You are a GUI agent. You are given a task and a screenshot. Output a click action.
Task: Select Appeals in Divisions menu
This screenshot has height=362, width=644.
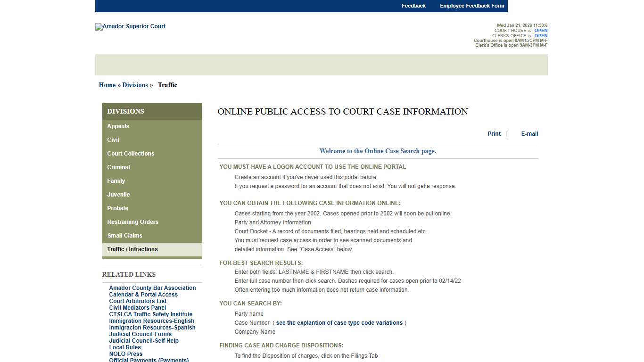pyautogui.click(x=118, y=126)
